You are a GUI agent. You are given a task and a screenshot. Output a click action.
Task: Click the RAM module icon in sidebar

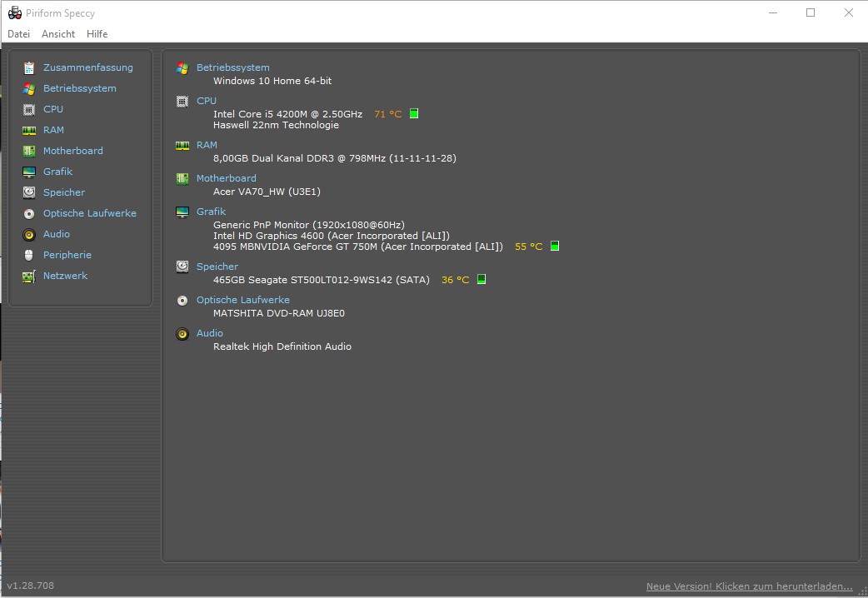pyautogui.click(x=29, y=131)
